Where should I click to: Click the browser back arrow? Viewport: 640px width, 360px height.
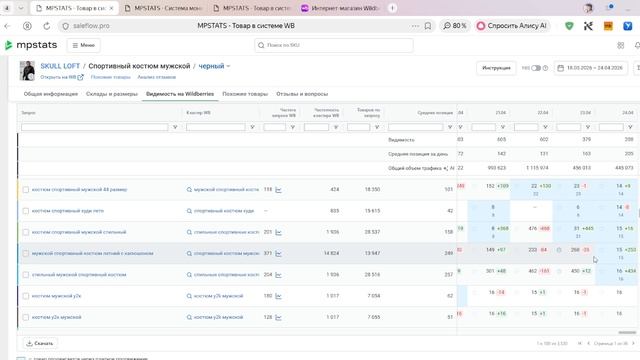point(7,26)
